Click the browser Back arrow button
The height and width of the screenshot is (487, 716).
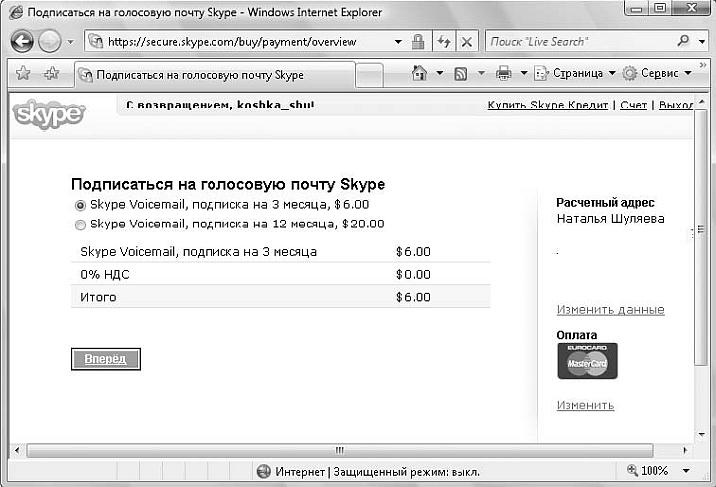(23, 42)
